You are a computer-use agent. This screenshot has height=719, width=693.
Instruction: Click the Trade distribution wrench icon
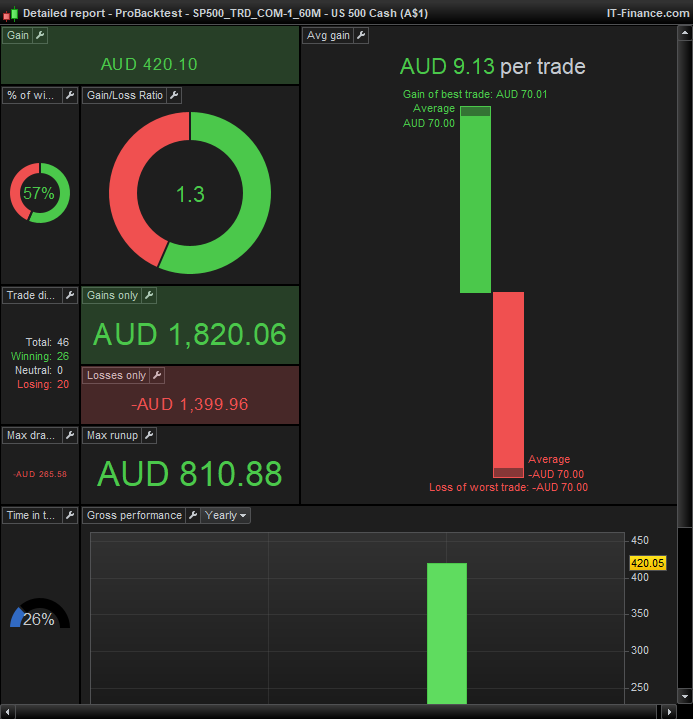pos(70,295)
